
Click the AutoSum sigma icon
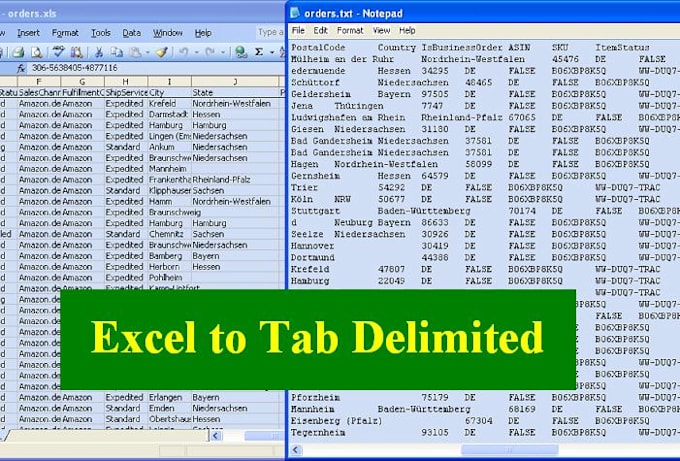(x=259, y=52)
